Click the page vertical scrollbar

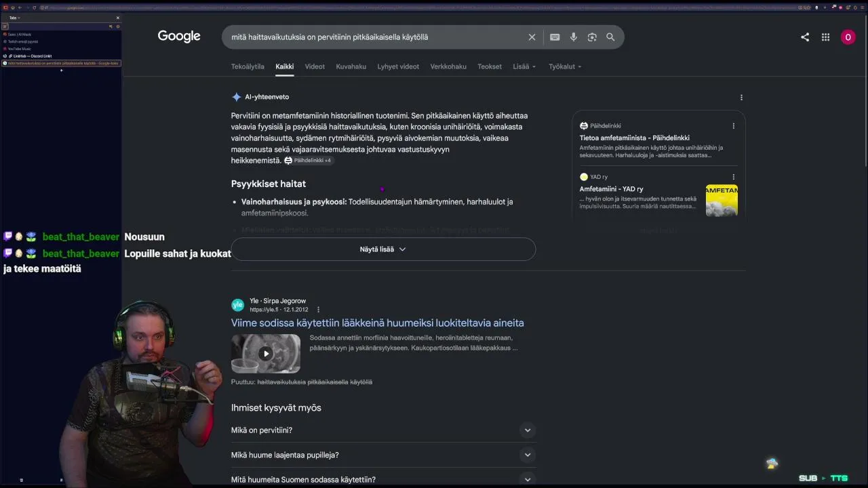click(865, 89)
